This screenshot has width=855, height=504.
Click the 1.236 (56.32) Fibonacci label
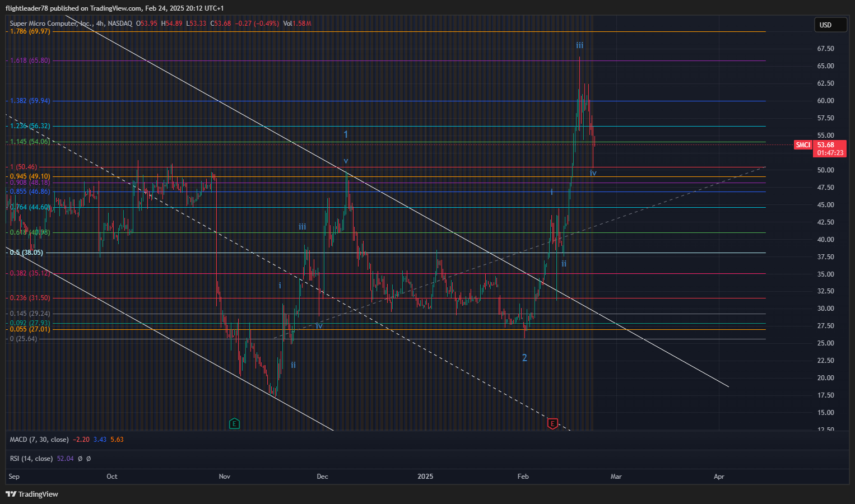(x=30, y=126)
